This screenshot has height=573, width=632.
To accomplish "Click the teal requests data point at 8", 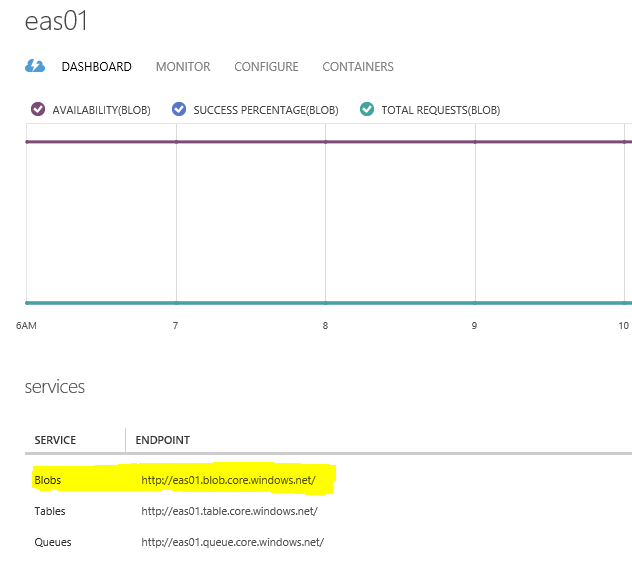I will point(326,303).
